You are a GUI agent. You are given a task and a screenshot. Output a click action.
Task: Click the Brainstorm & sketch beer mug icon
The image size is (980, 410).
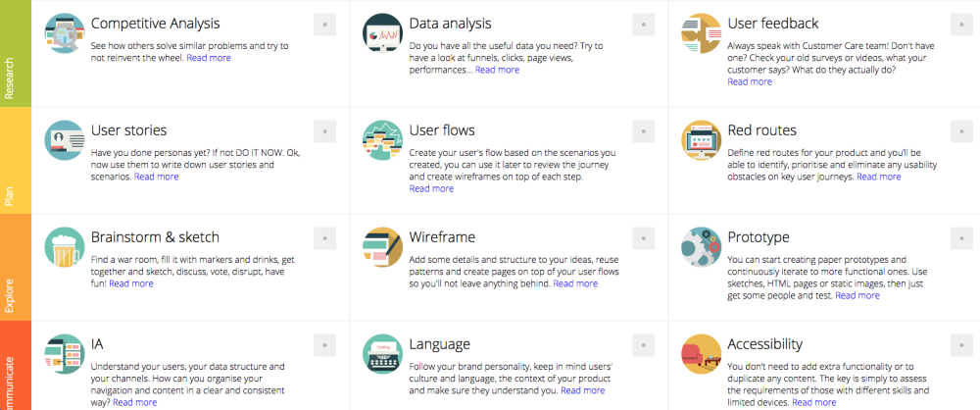pos(65,247)
